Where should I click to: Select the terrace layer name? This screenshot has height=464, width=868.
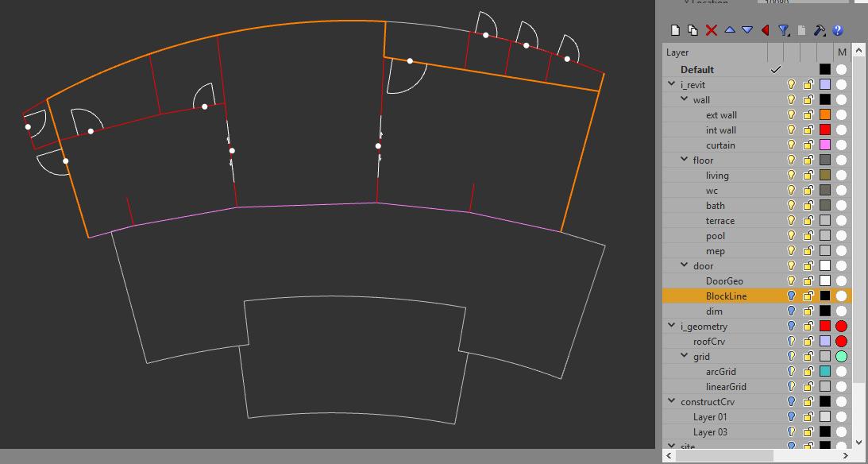click(720, 221)
